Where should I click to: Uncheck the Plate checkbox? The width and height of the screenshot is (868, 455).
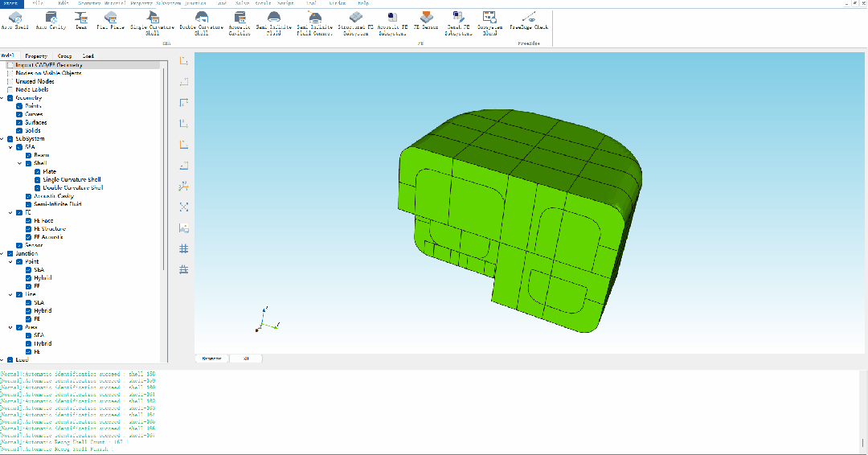click(38, 171)
